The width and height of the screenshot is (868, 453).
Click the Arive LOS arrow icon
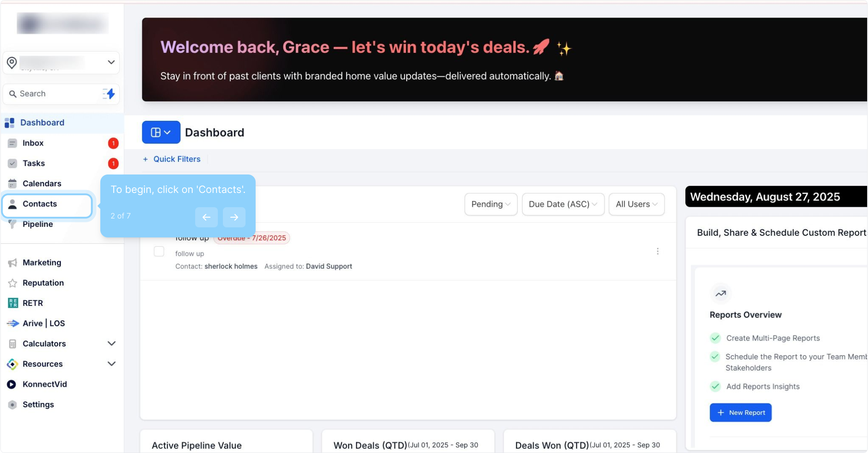click(x=13, y=323)
